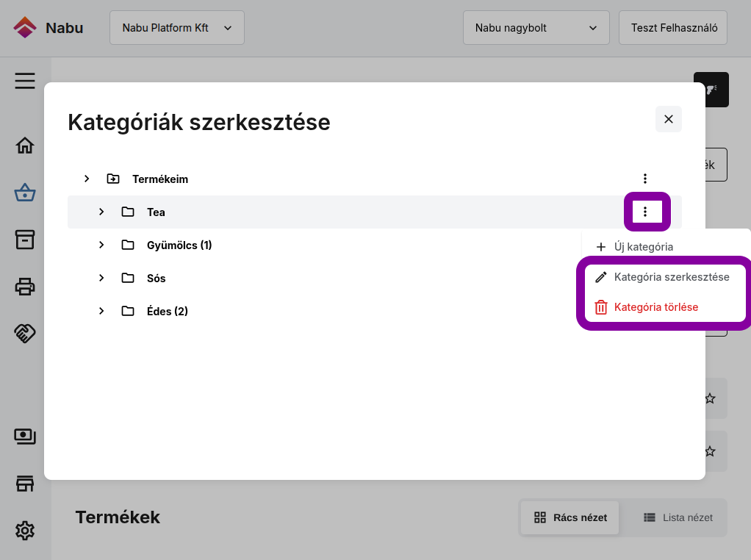Open the payments cash icon in sidebar
Screen dimensions: 751x560
25,437
